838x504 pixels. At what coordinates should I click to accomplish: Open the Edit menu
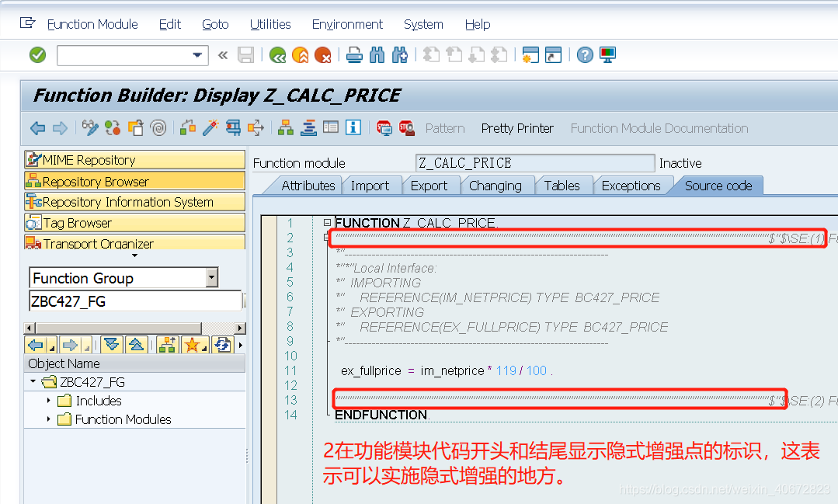(170, 24)
